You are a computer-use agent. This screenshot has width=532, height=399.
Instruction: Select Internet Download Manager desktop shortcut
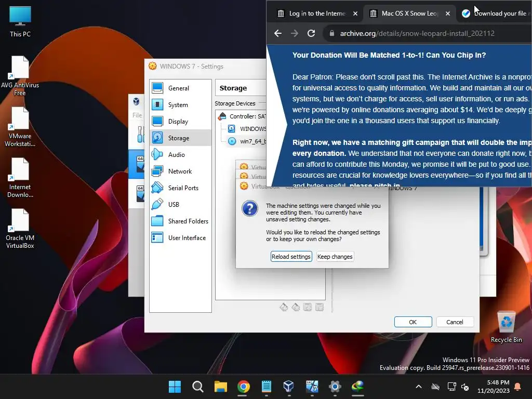[20, 178]
